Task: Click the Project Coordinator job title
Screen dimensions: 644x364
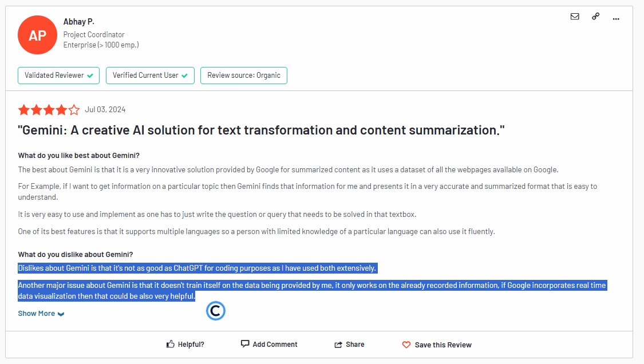Action: point(94,34)
